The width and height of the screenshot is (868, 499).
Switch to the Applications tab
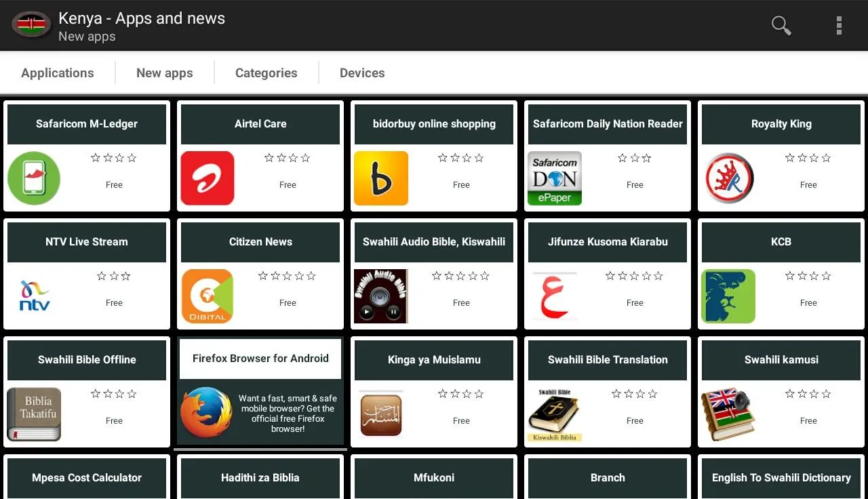click(58, 73)
